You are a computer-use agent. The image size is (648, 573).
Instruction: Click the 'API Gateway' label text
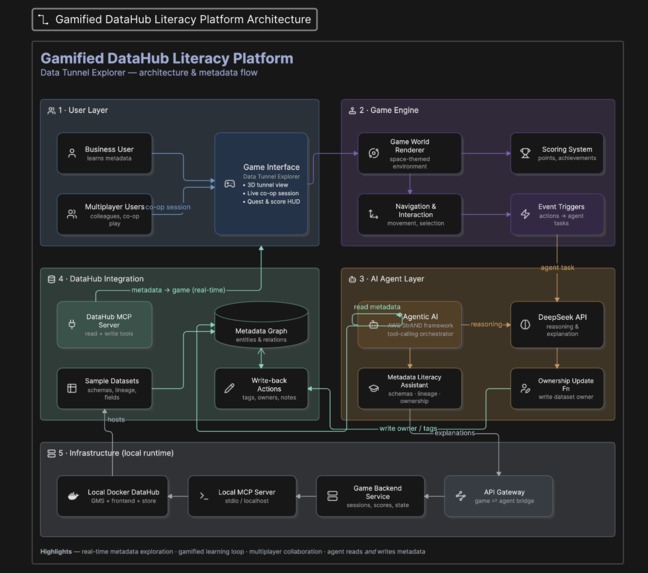point(504,492)
